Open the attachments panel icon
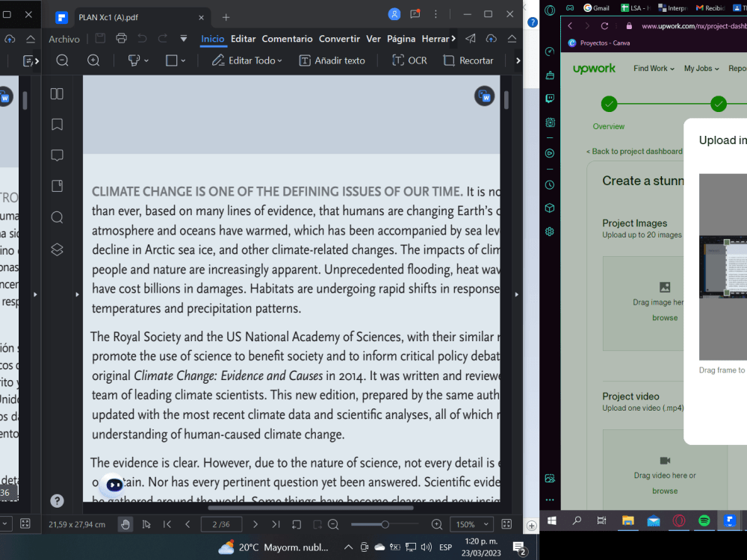The image size is (747, 560). click(57, 186)
